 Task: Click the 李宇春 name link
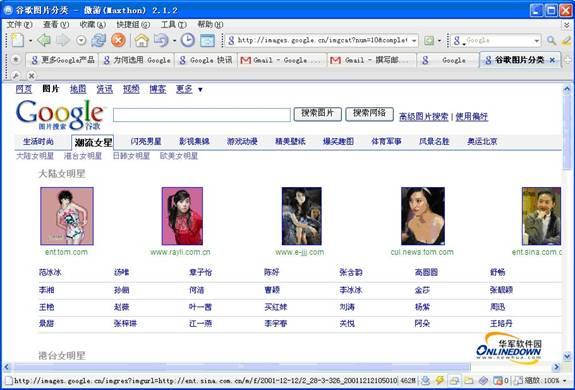[276, 324]
